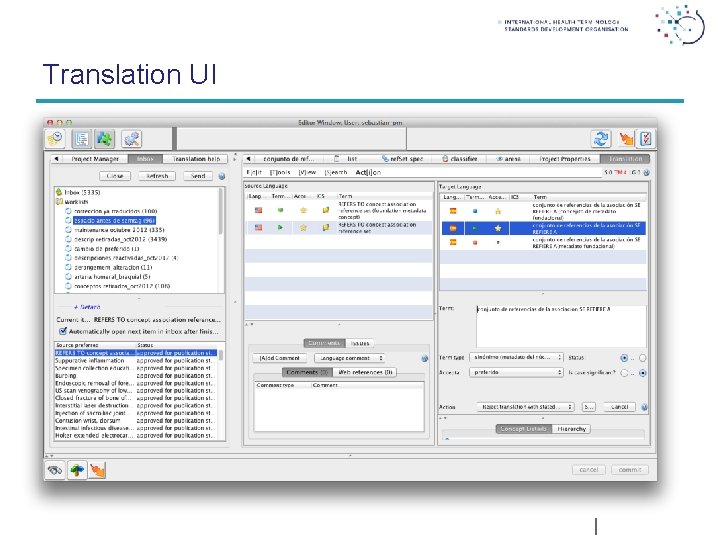Click the Detach expander link
Screen dimensions: 720x540
87,307
